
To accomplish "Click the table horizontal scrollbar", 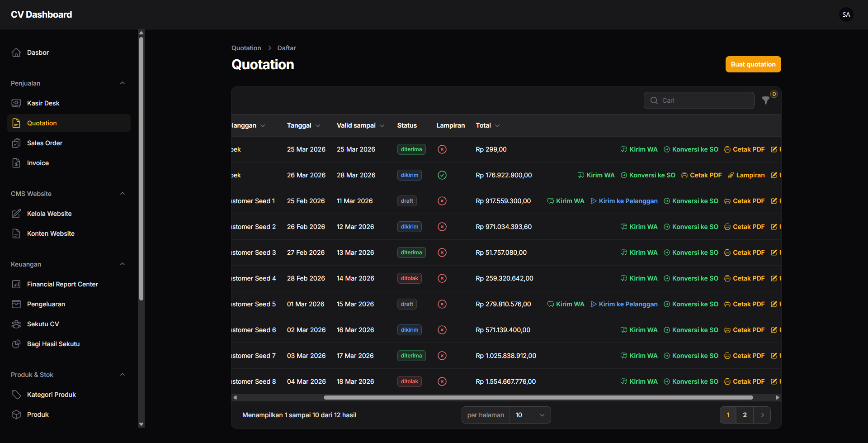I will coord(538,398).
